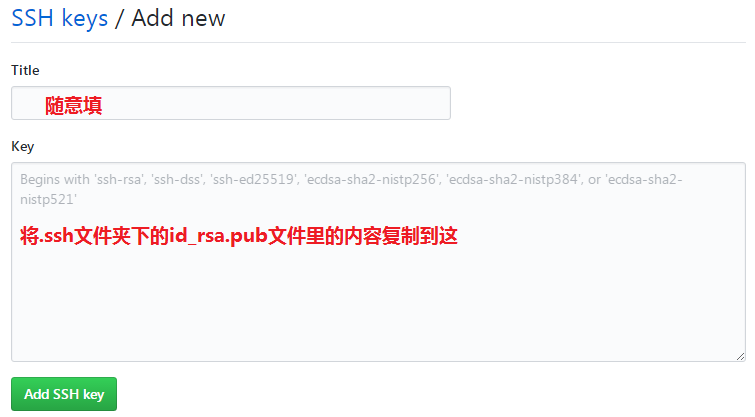Click the 'nistp521' placeholder line

click(49, 199)
